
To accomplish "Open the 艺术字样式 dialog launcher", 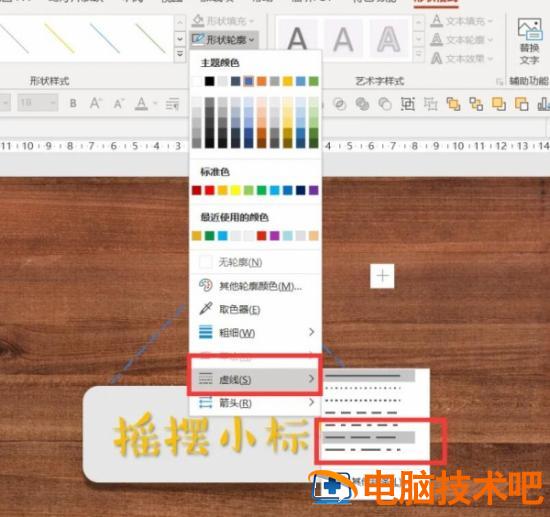I will coord(499,82).
